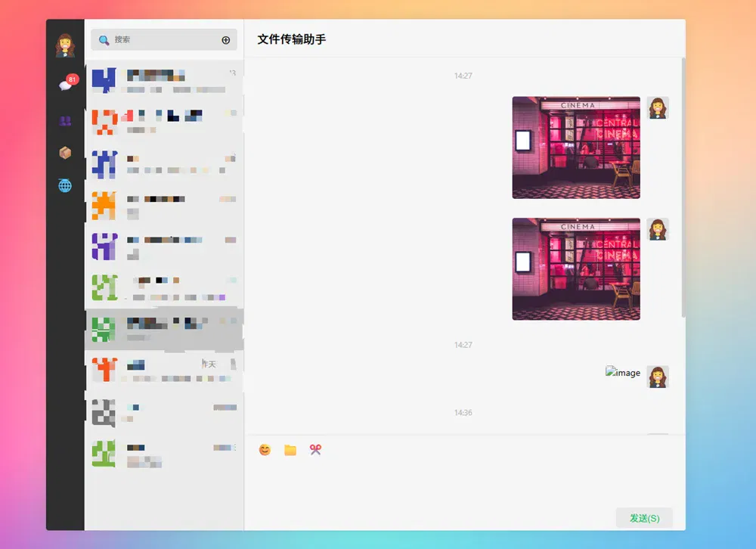
Task: Open the favorites box icon
Action: 65,153
